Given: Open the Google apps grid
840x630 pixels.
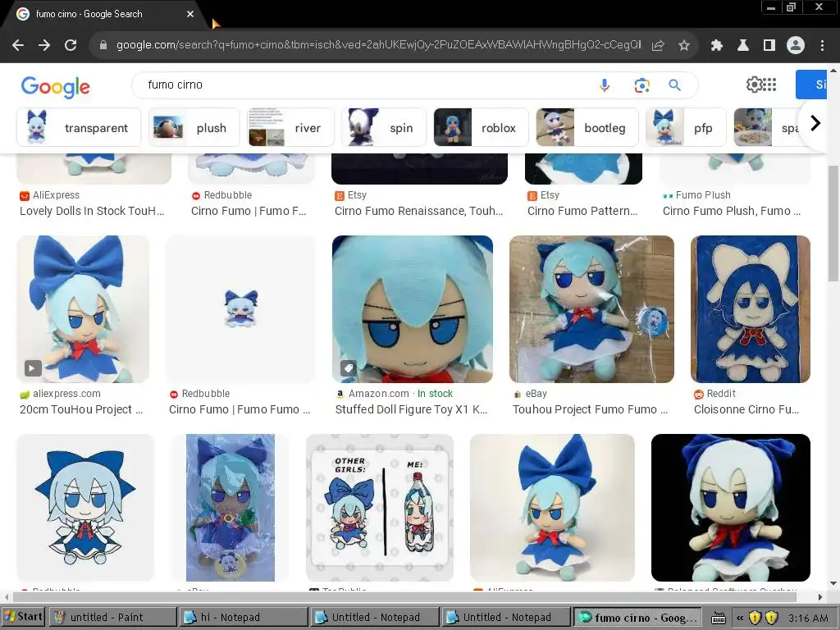Looking at the screenshot, I should coord(769,84).
